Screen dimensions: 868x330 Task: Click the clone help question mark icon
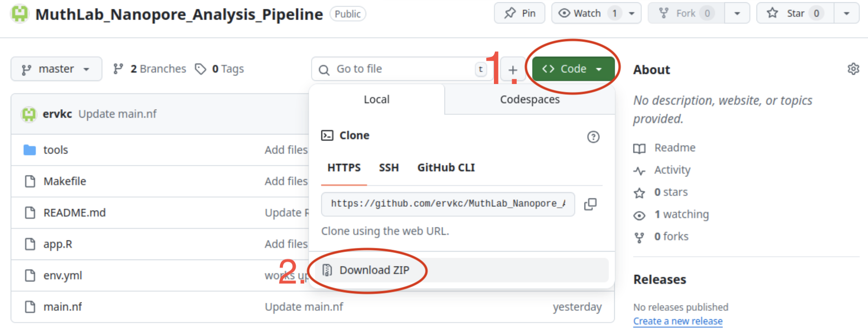[x=593, y=137]
